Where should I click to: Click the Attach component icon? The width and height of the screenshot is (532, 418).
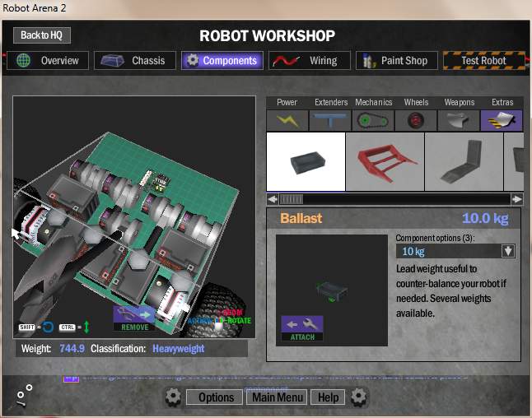coord(302,328)
